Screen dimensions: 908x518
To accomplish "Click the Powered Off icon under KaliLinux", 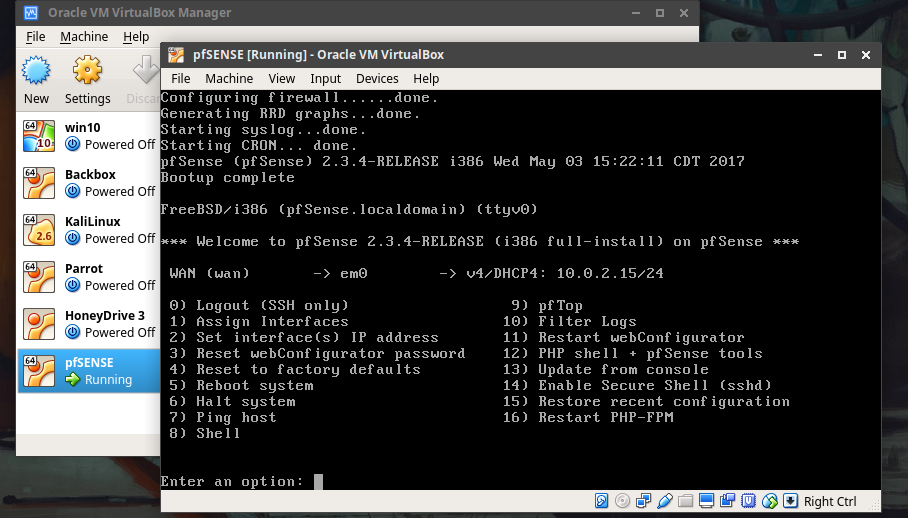I will click(x=72, y=238).
